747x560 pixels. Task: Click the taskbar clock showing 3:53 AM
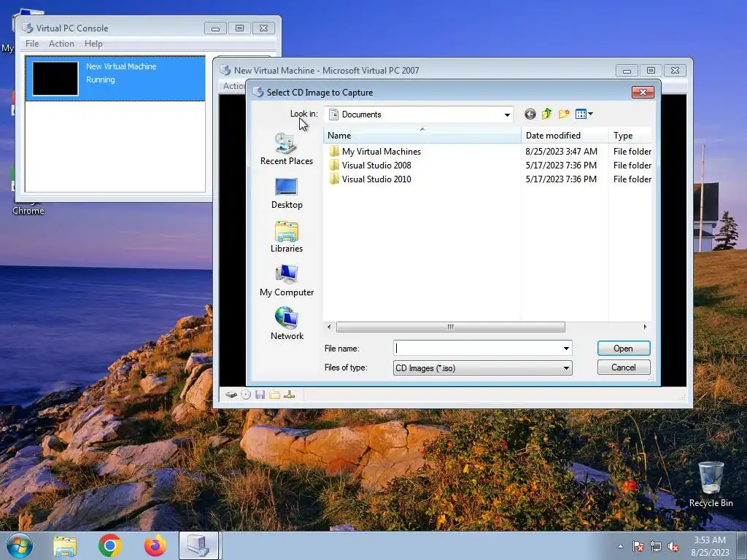(710, 546)
